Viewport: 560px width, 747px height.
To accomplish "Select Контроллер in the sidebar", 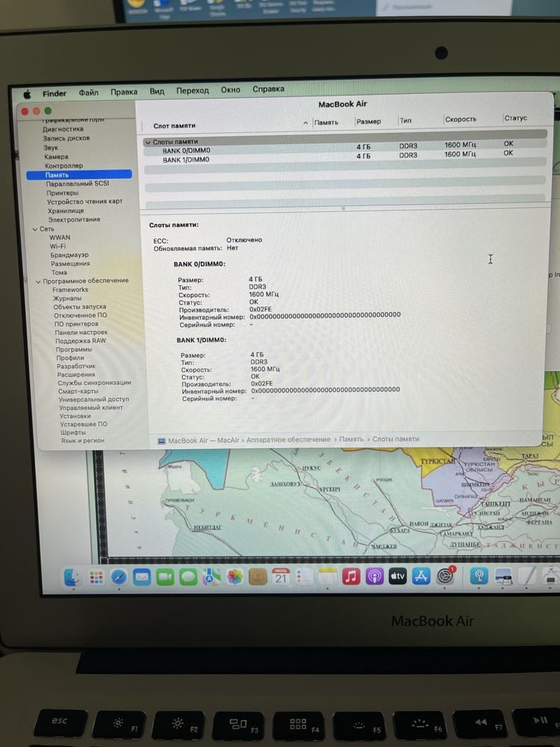I will [x=63, y=166].
